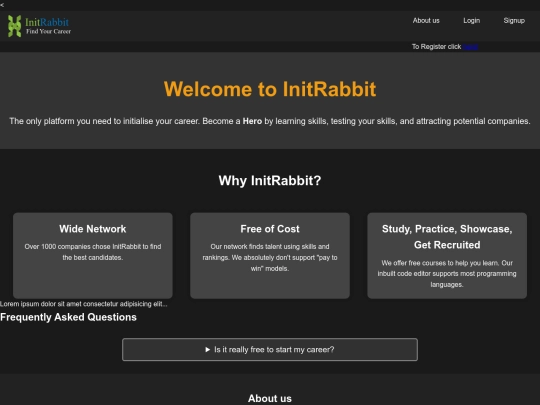Click the Why InitRabbit? heading
The height and width of the screenshot is (405, 540).
click(270, 180)
